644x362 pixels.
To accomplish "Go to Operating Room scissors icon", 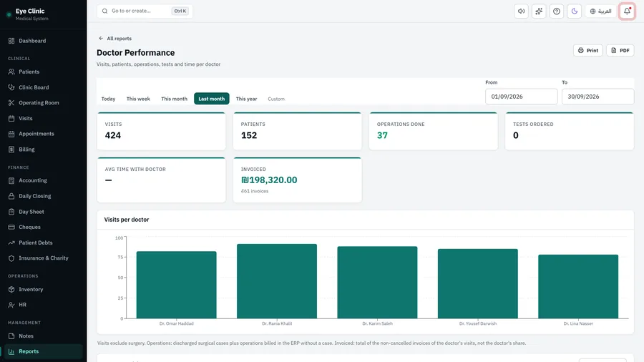I will [11, 102].
